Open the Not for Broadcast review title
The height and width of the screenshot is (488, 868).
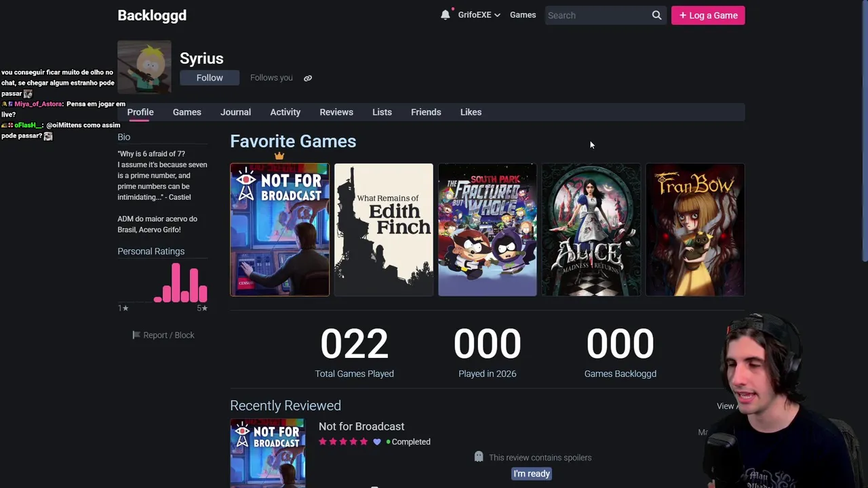pyautogui.click(x=361, y=426)
